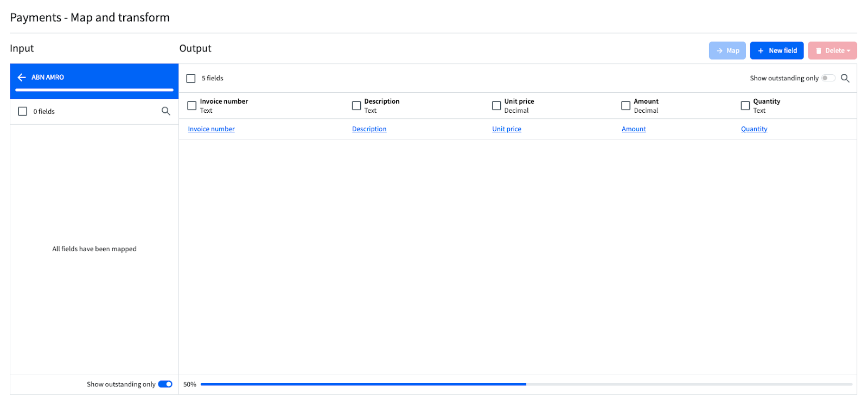Click the Payments - Map and transform title

[90, 17]
